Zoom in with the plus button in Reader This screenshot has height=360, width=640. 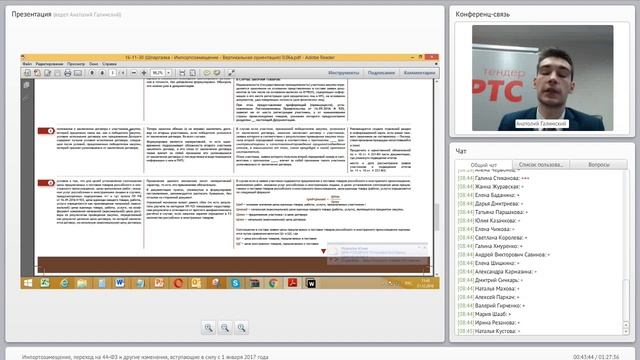(x=144, y=73)
